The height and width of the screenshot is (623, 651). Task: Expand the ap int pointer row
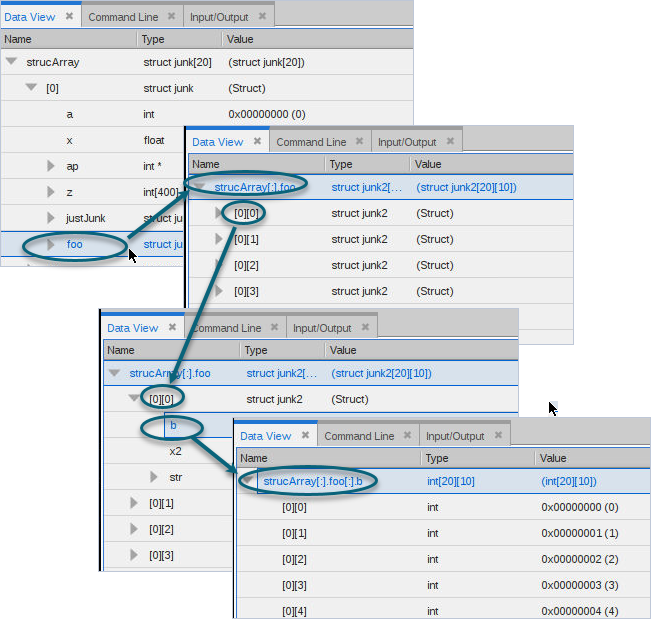[51, 166]
